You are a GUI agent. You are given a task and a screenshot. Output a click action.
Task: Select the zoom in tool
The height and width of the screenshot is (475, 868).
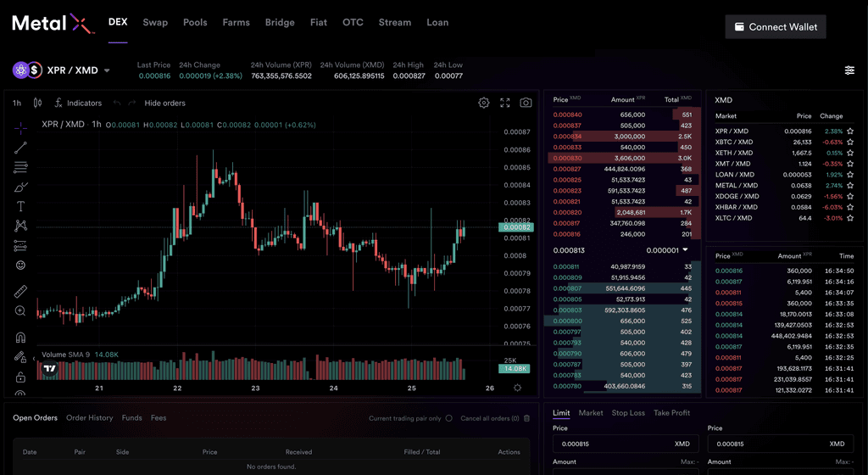click(x=20, y=311)
